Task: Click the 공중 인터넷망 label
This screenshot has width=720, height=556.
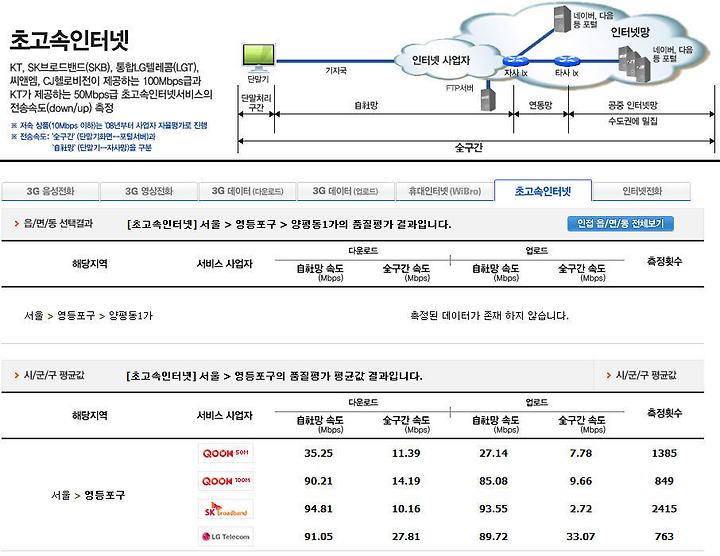Action: point(633,105)
